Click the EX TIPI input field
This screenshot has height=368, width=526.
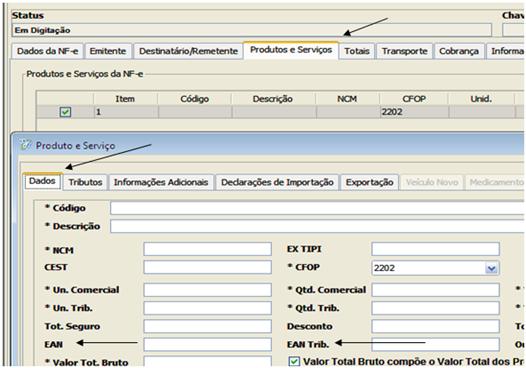435,249
